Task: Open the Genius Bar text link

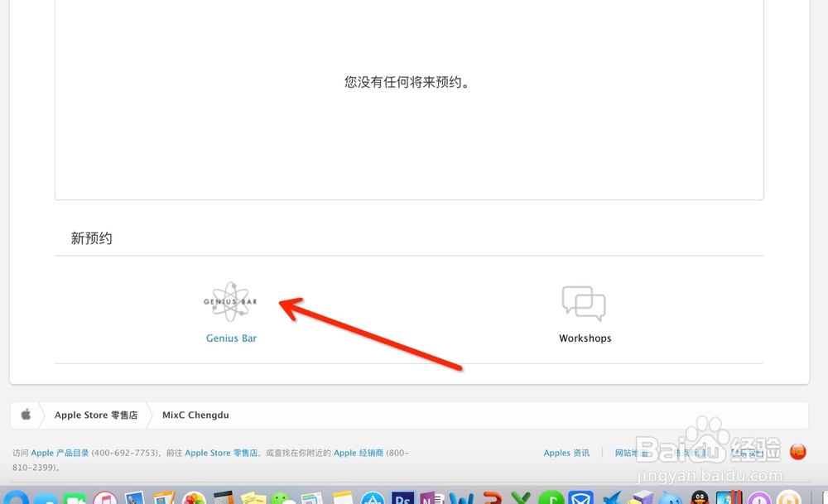Action: click(x=231, y=338)
